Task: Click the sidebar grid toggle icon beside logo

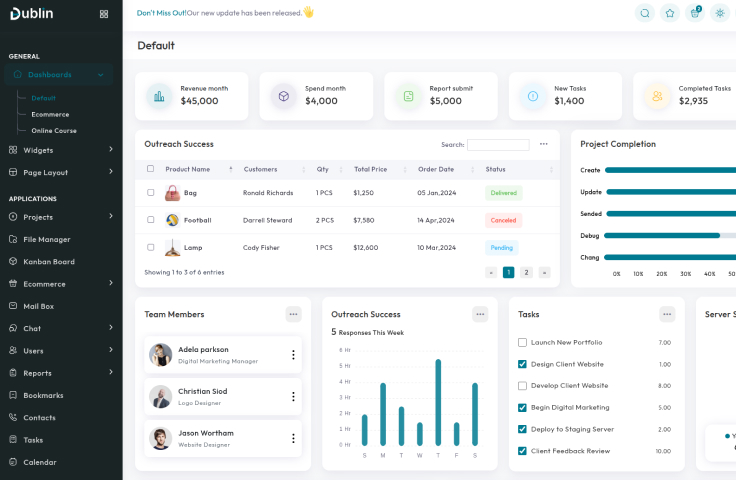Action: click(104, 14)
